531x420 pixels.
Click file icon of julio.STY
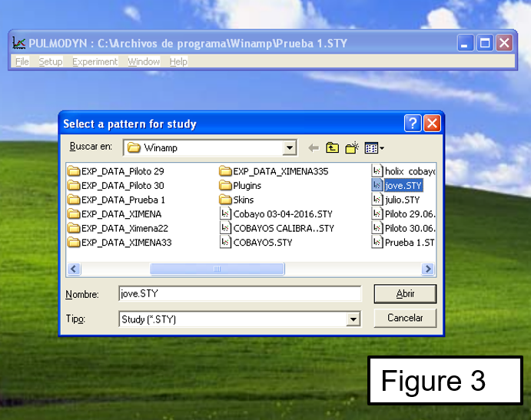coord(377,200)
